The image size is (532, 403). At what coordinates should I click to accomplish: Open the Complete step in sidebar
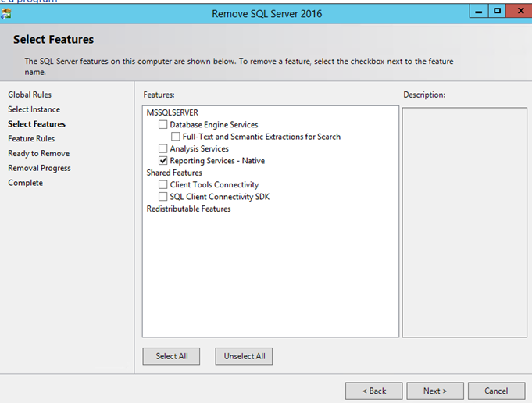[26, 183]
